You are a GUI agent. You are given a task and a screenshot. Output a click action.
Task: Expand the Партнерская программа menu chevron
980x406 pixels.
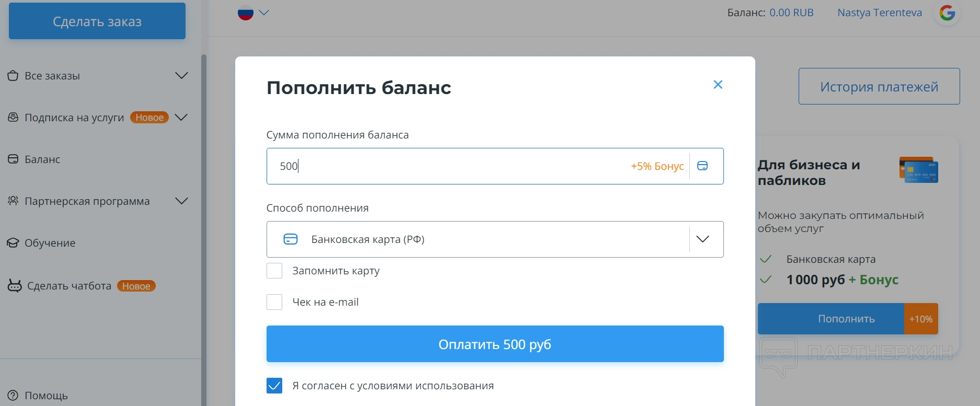[x=181, y=201]
